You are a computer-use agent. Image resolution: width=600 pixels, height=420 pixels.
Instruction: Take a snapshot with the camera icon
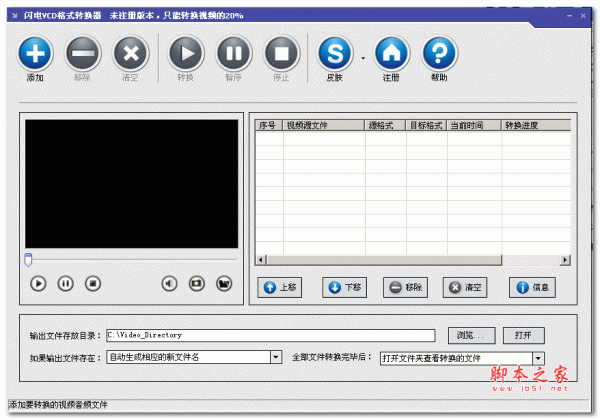tap(197, 284)
